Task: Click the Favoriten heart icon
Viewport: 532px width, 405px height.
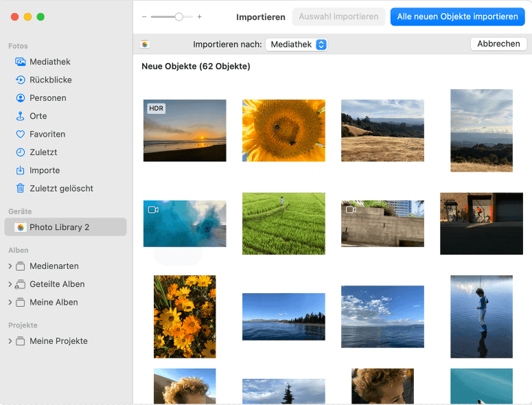Action: (21, 135)
